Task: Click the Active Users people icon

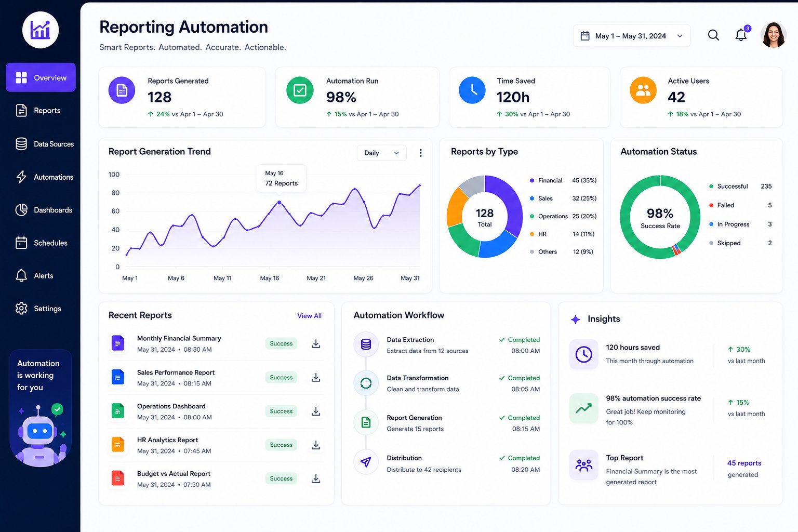Action: tap(643, 90)
